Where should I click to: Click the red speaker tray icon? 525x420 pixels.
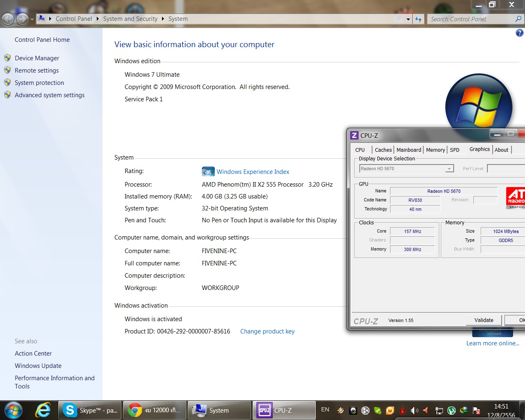(x=426, y=410)
